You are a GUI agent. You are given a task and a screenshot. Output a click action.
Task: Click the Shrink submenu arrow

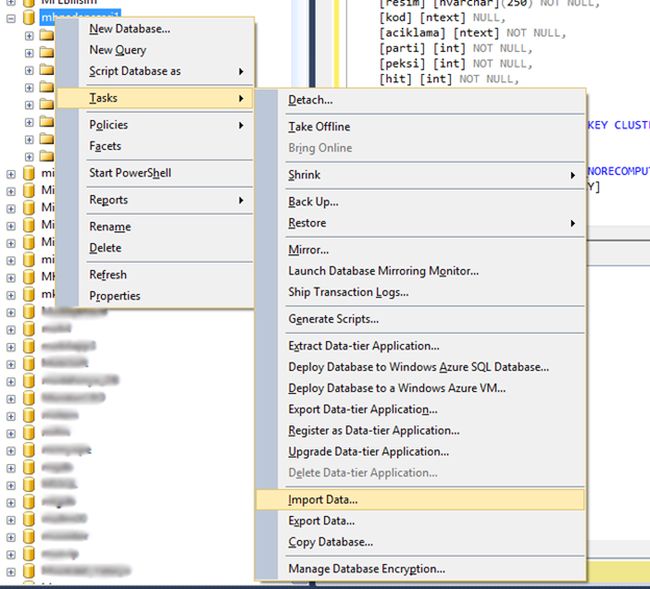[x=572, y=175]
